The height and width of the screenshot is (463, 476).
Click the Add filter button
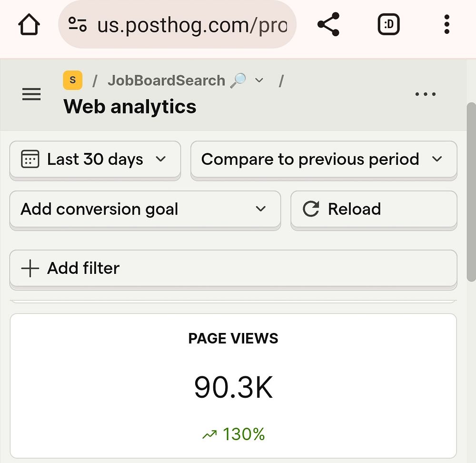(x=233, y=268)
